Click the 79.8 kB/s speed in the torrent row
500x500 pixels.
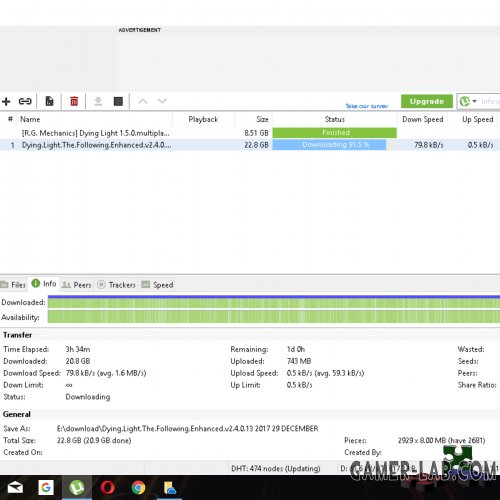click(429, 145)
